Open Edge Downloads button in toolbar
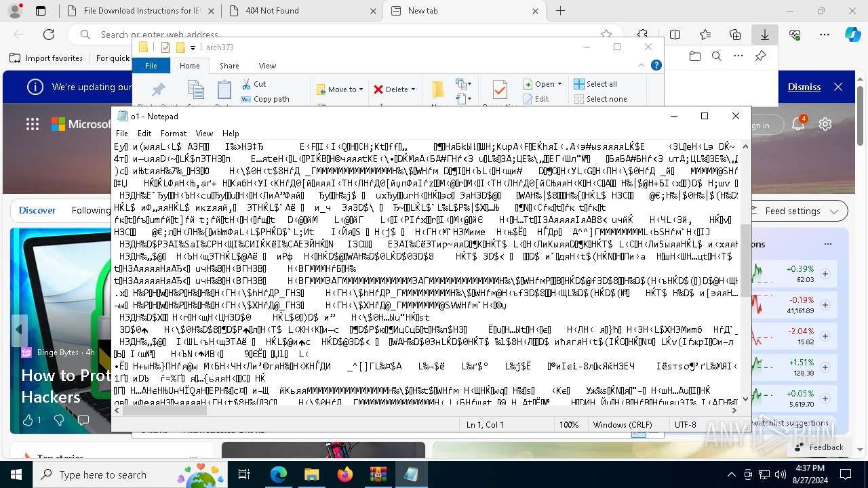868x488 pixels. tap(764, 35)
